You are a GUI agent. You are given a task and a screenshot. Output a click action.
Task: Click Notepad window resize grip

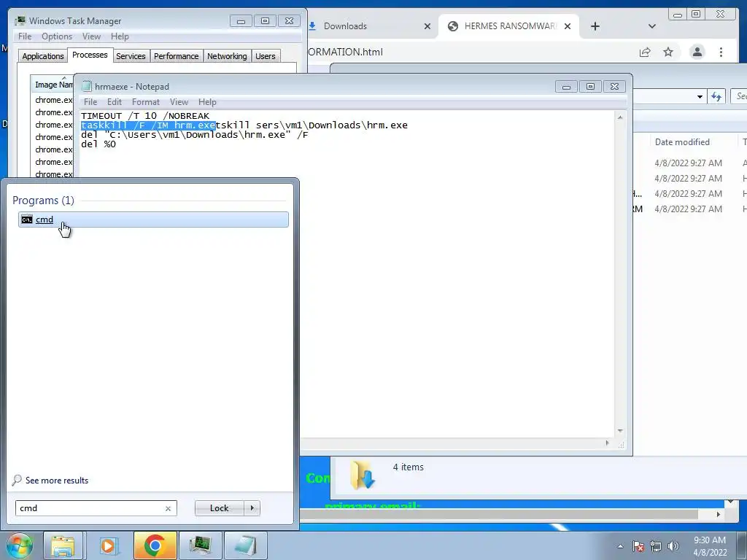[x=622, y=445]
